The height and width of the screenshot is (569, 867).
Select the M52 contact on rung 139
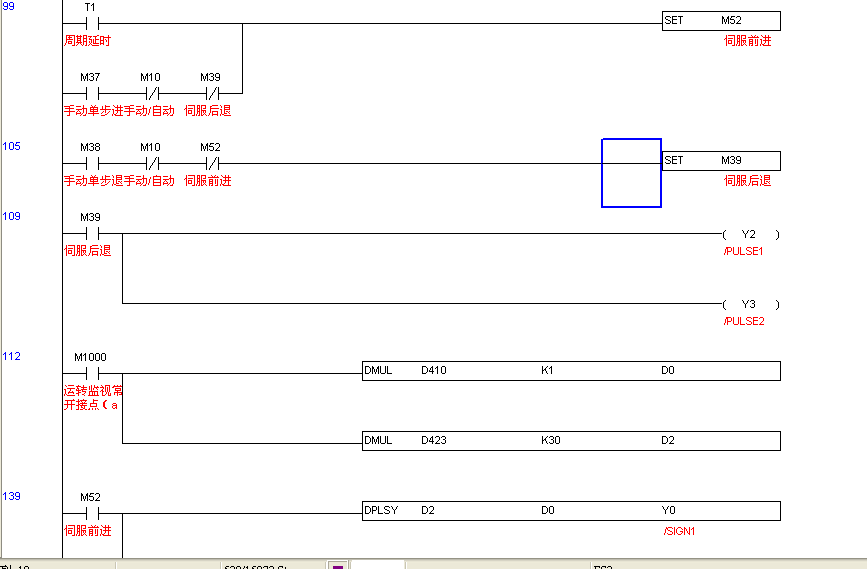[91, 513]
